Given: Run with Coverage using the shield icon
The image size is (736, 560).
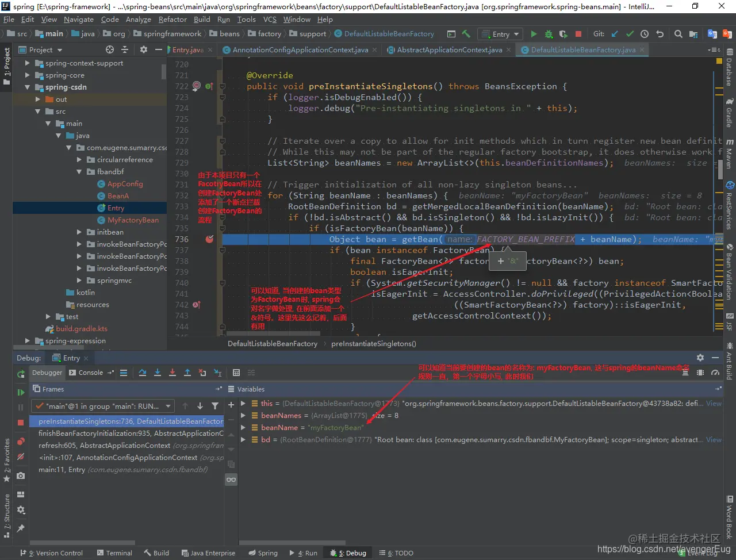Looking at the screenshot, I should 563,34.
